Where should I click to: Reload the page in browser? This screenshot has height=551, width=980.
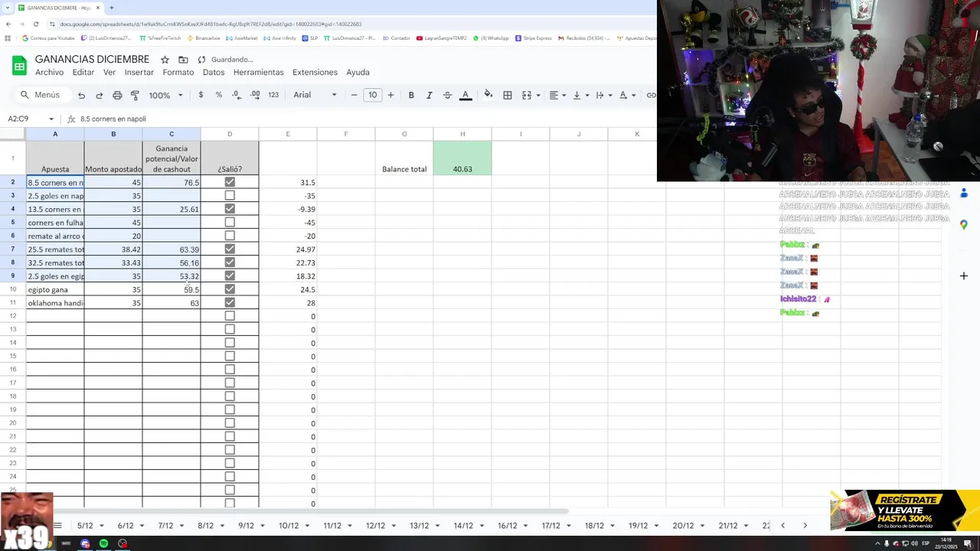click(35, 24)
